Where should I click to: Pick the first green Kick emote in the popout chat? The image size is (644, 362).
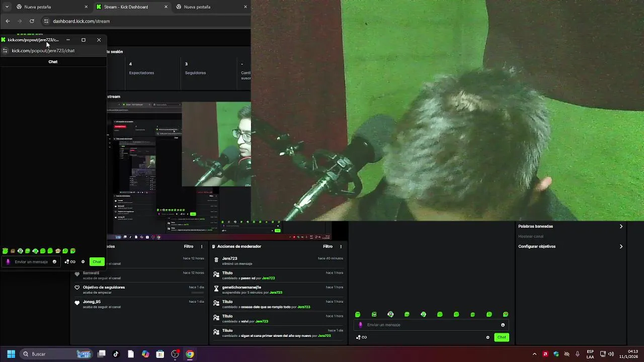click(5, 251)
